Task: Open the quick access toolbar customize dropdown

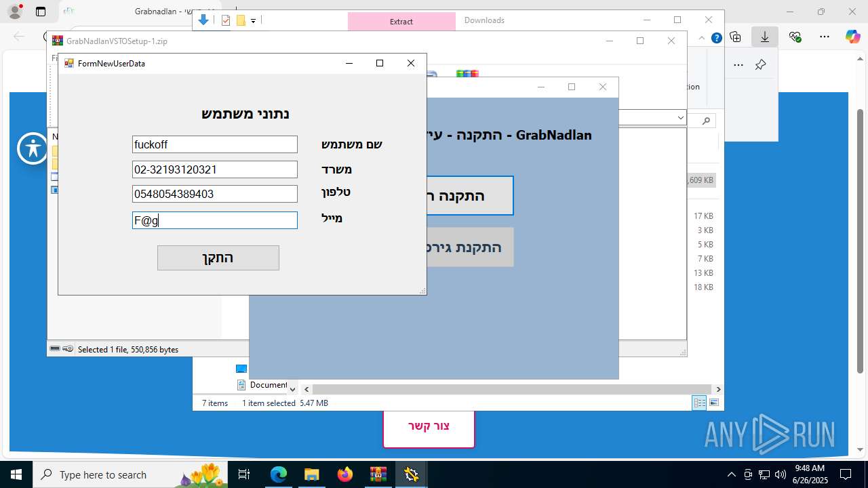Action: [x=253, y=21]
